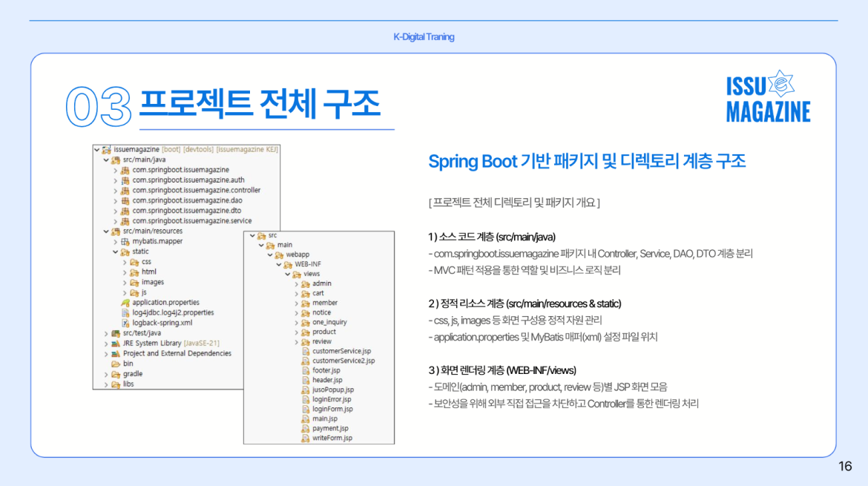Click the '1) 소스 코드 계층 (src/main/java)' heading

tap(492, 237)
